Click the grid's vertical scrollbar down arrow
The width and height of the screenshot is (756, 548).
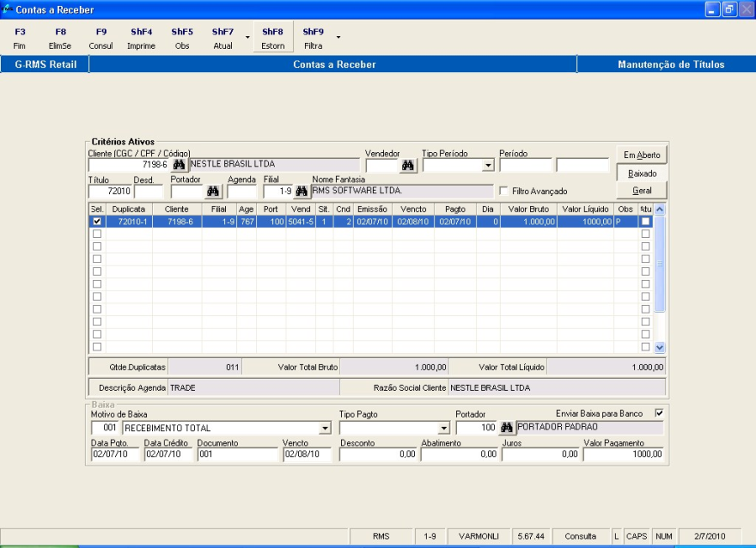pos(659,346)
